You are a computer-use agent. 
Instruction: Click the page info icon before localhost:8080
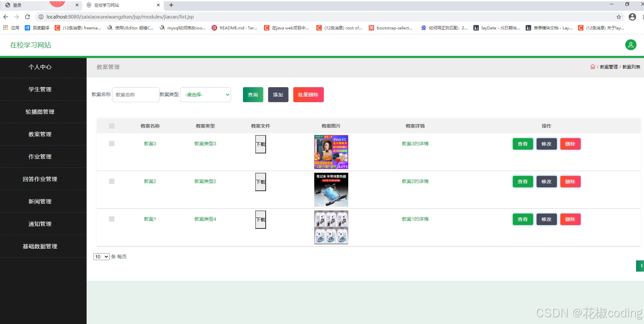[42, 17]
